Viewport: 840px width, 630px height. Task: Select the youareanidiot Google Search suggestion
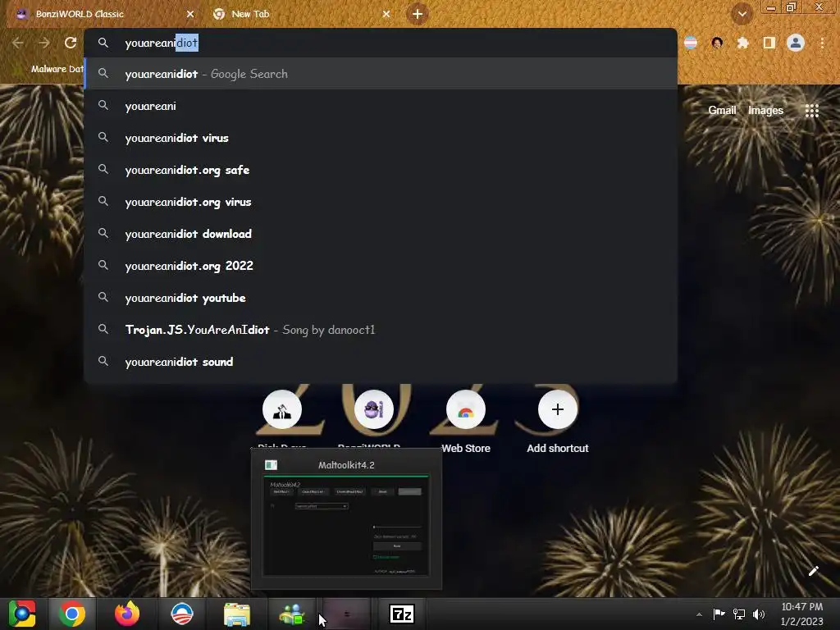click(381, 74)
